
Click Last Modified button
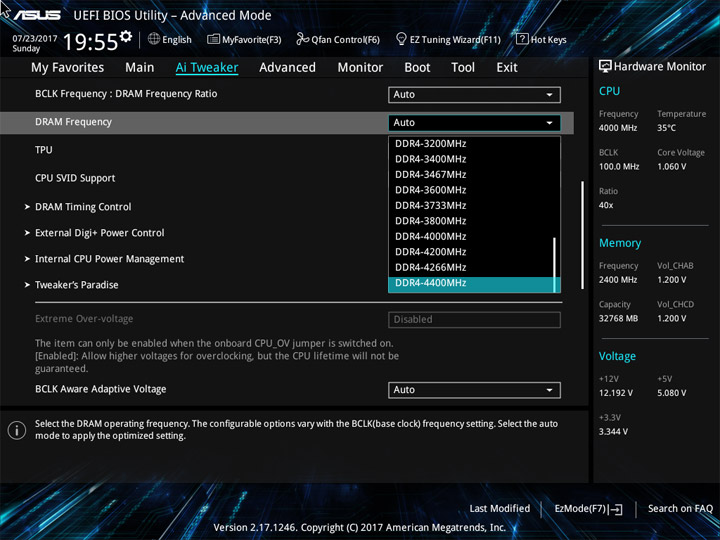500,509
